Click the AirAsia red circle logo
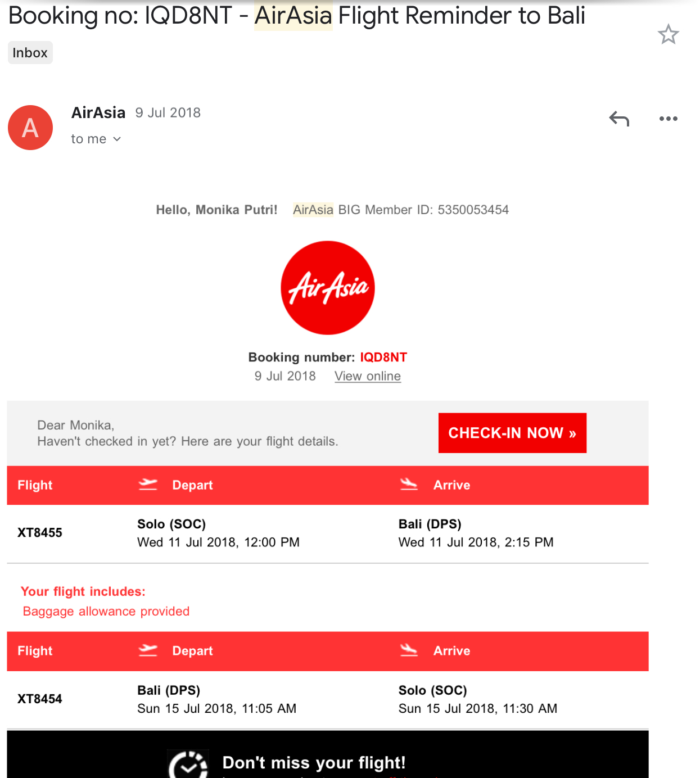This screenshot has width=700, height=778. (328, 288)
